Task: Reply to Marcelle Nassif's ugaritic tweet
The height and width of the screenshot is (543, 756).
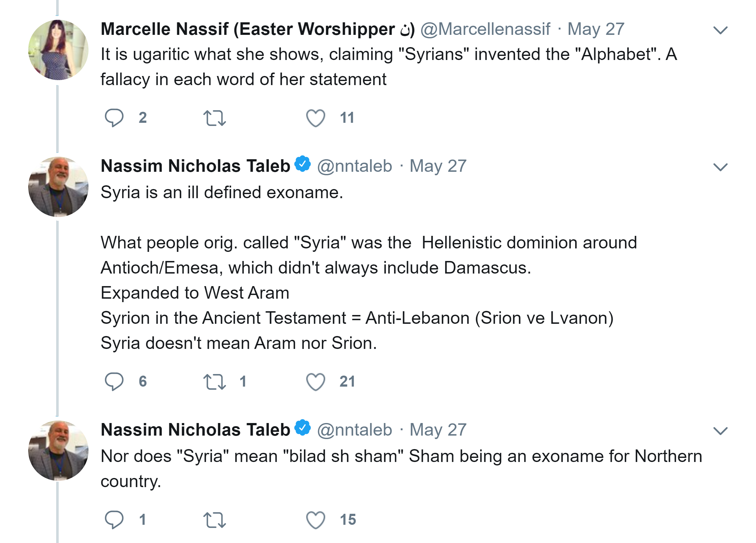Action: click(114, 117)
